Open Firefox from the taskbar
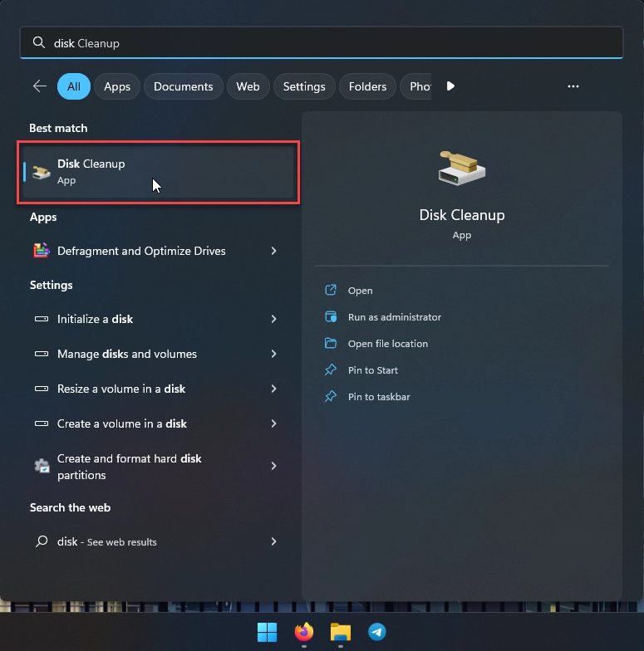Image resolution: width=644 pixels, height=651 pixels. [304, 632]
